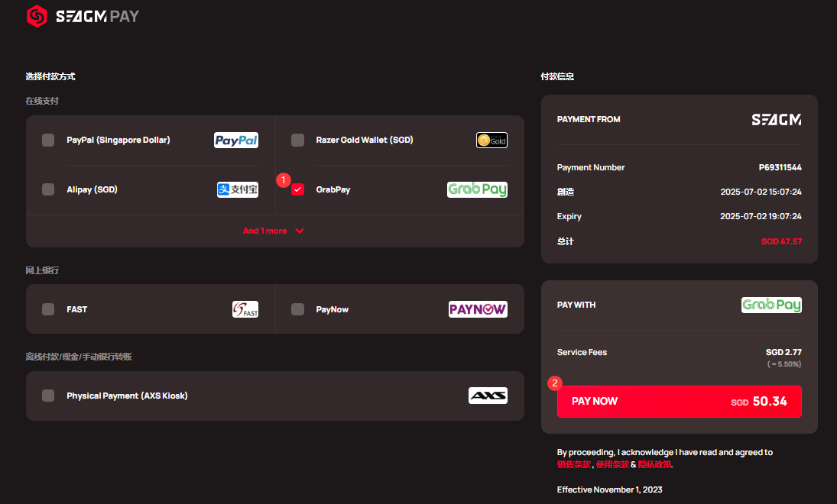
Task: Click the 付款信息 heading
Action: [x=557, y=77]
